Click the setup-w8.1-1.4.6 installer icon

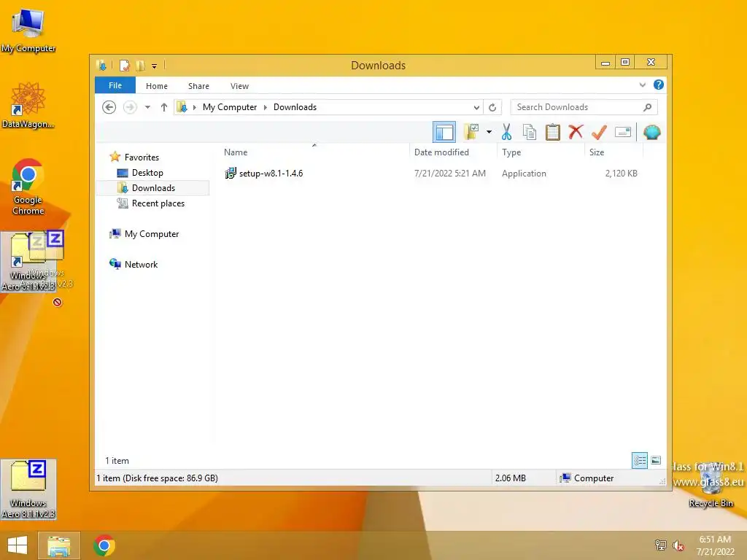(231, 173)
